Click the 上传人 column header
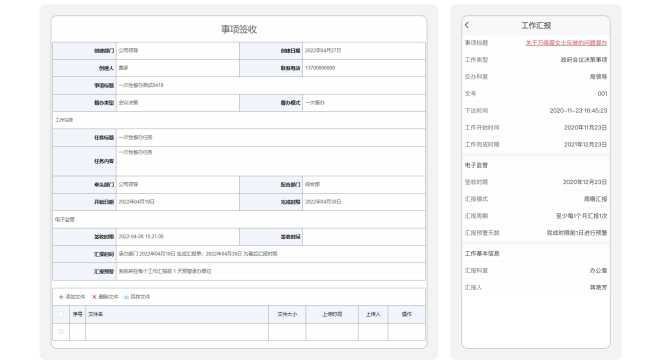 373,314
